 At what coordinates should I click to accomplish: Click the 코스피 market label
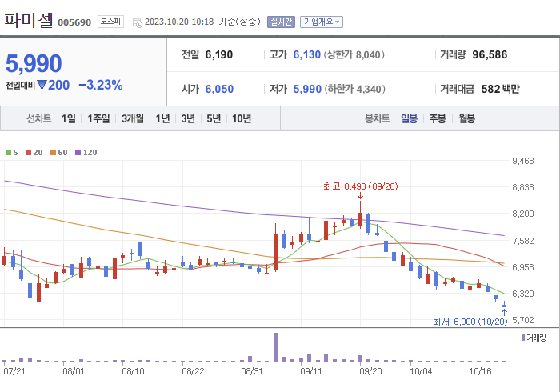[110, 22]
